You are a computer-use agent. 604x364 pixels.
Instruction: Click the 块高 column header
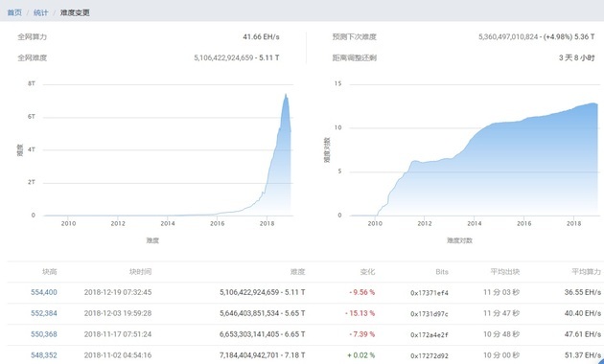tap(49, 272)
